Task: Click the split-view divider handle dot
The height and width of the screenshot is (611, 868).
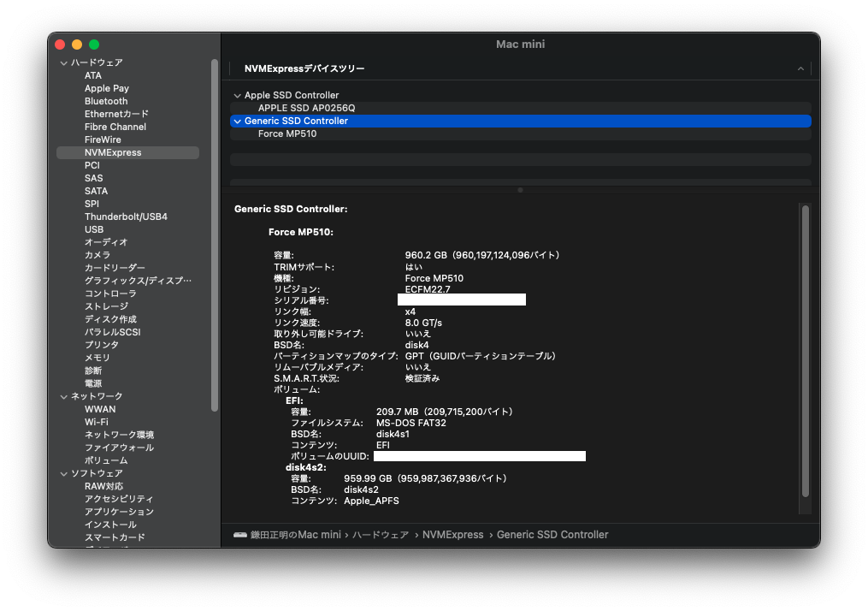Action: pyautogui.click(x=520, y=190)
